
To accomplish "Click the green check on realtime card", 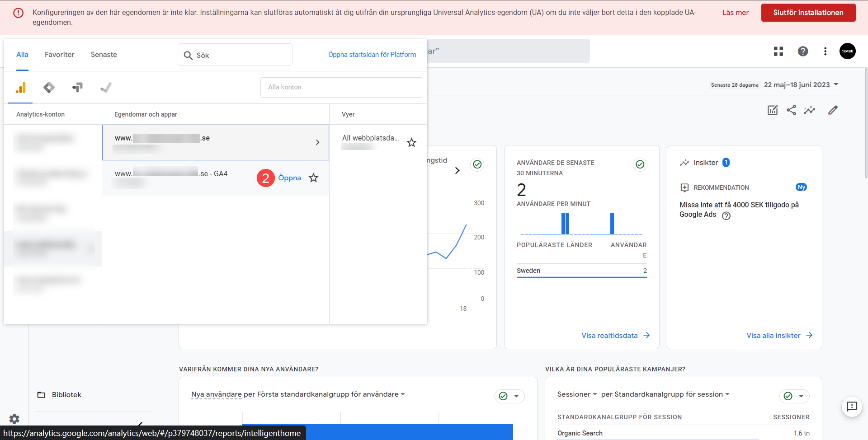I will (640, 164).
